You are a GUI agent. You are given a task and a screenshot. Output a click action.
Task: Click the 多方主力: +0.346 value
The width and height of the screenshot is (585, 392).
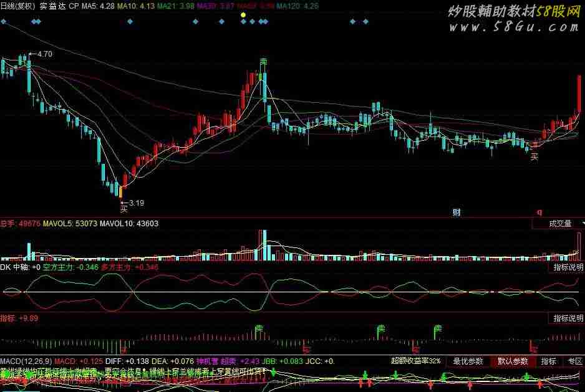tap(130, 267)
